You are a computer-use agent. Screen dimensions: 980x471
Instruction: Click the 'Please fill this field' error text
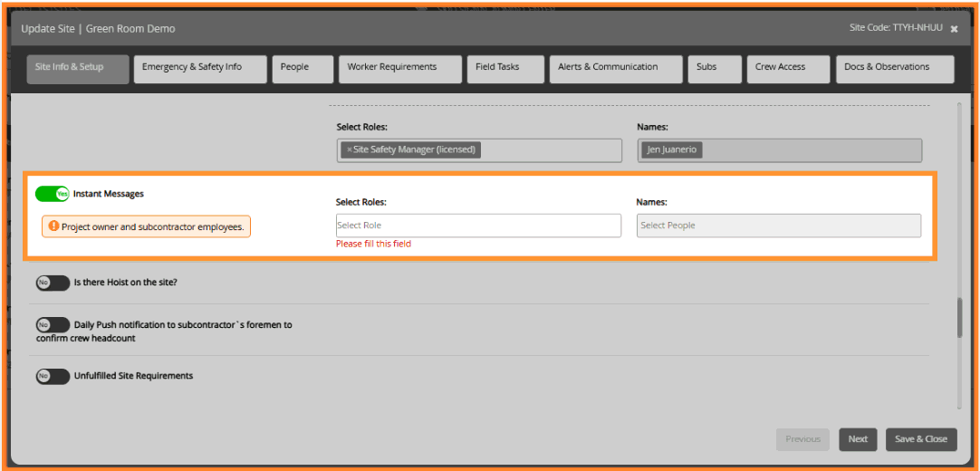point(373,245)
